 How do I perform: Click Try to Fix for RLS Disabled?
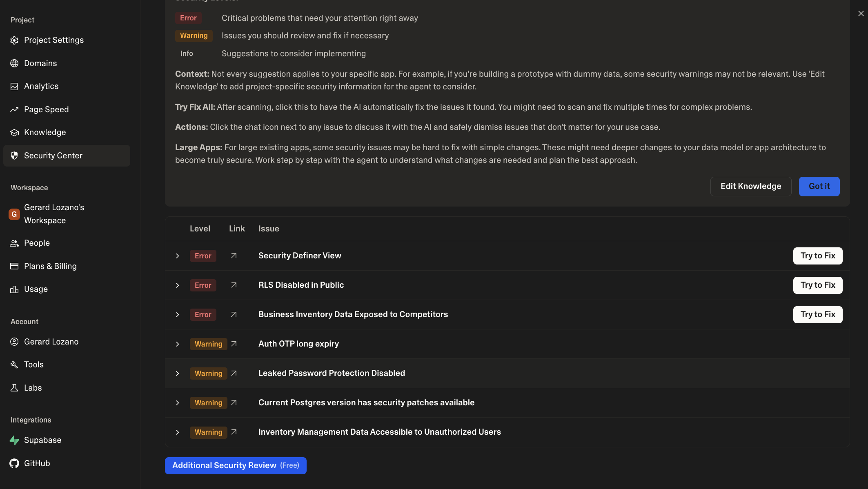coord(817,285)
